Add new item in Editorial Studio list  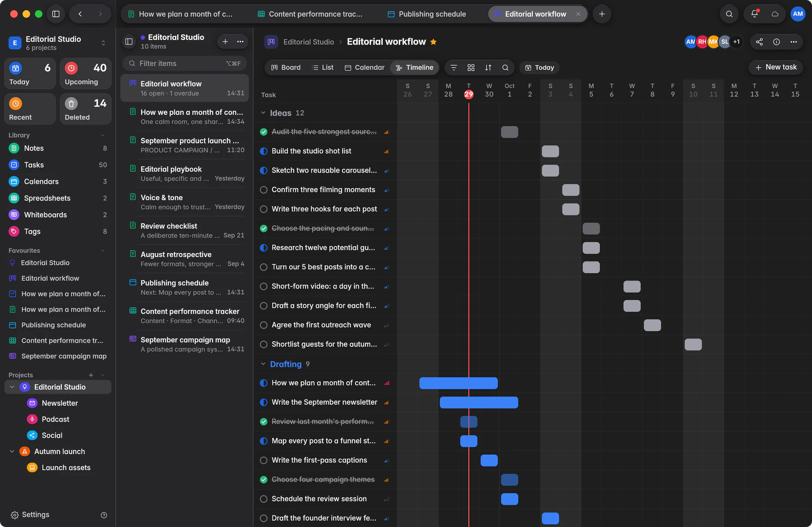(x=225, y=41)
